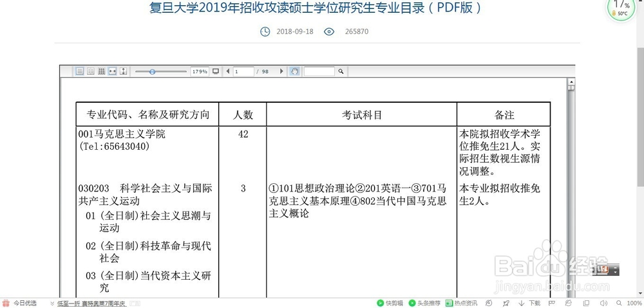Click the ①101思想政治理论 exam subjects text
644x308 pixels.
click(x=357, y=201)
